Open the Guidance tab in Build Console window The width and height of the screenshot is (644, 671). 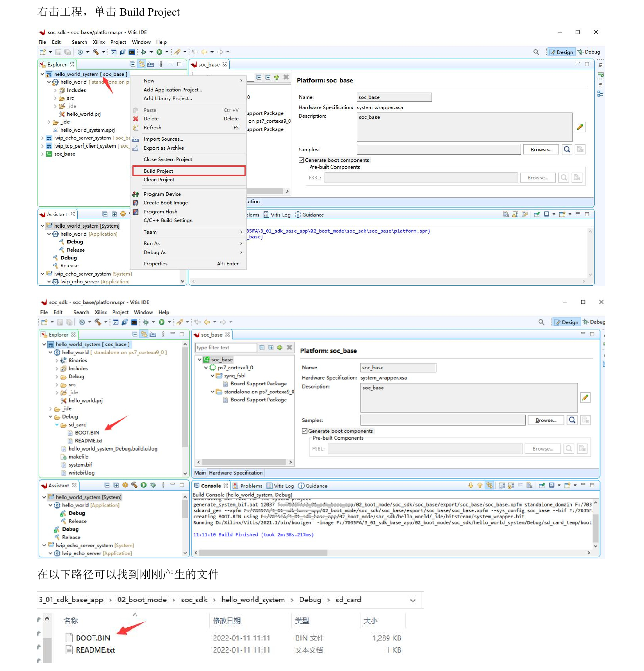(x=313, y=486)
